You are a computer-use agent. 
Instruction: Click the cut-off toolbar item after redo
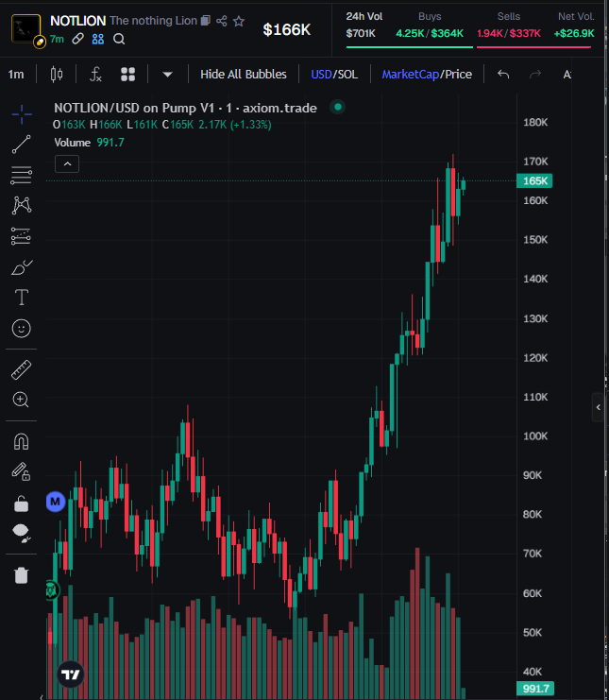567,74
